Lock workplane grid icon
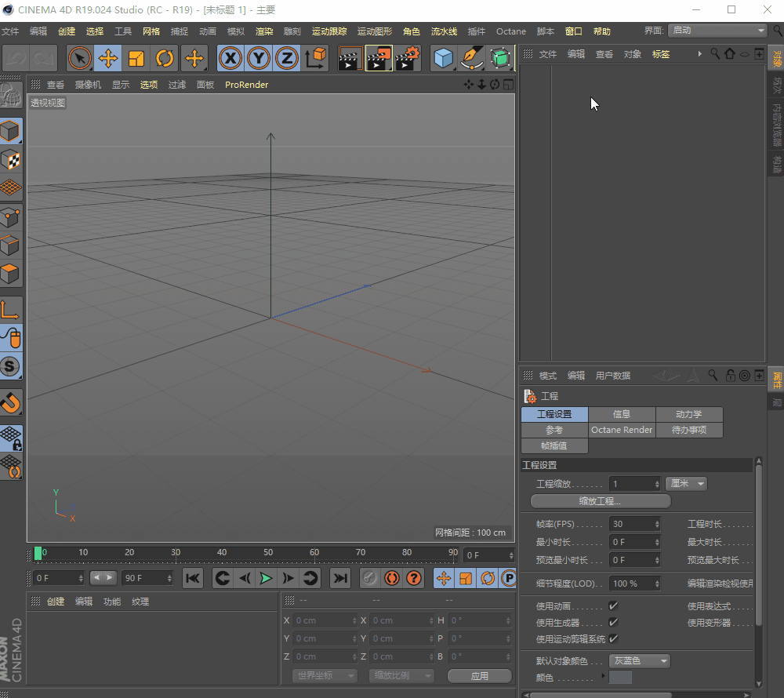Image resolution: width=784 pixels, height=698 pixels. [x=11, y=438]
